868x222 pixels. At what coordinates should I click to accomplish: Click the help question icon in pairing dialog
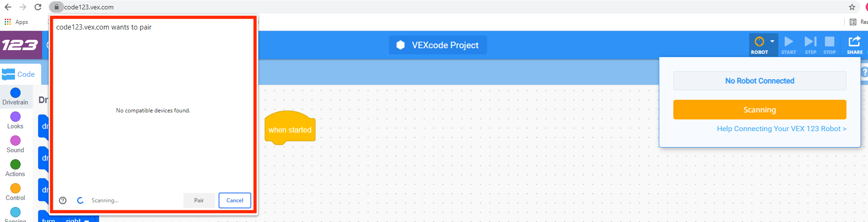coord(63,200)
